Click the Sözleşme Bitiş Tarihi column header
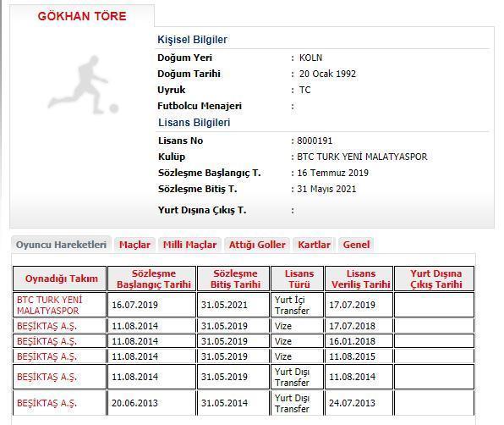Screen dimensions: 504x425 (x=233, y=279)
